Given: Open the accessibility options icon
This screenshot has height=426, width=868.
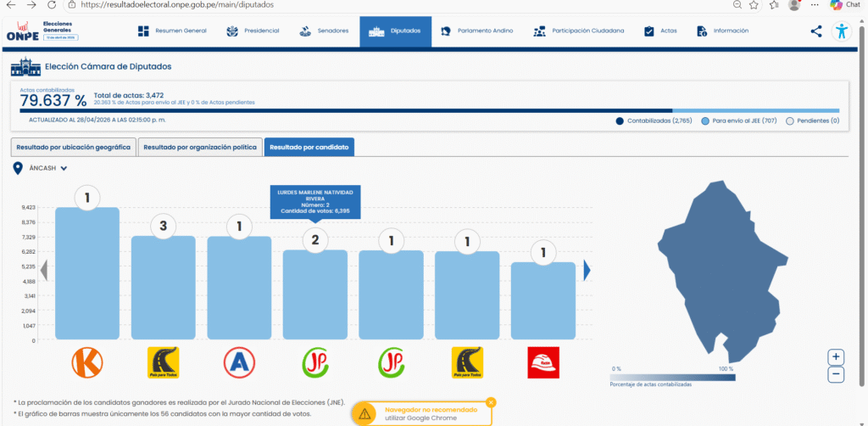Looking at the screenshot, I should pos(841,31).
